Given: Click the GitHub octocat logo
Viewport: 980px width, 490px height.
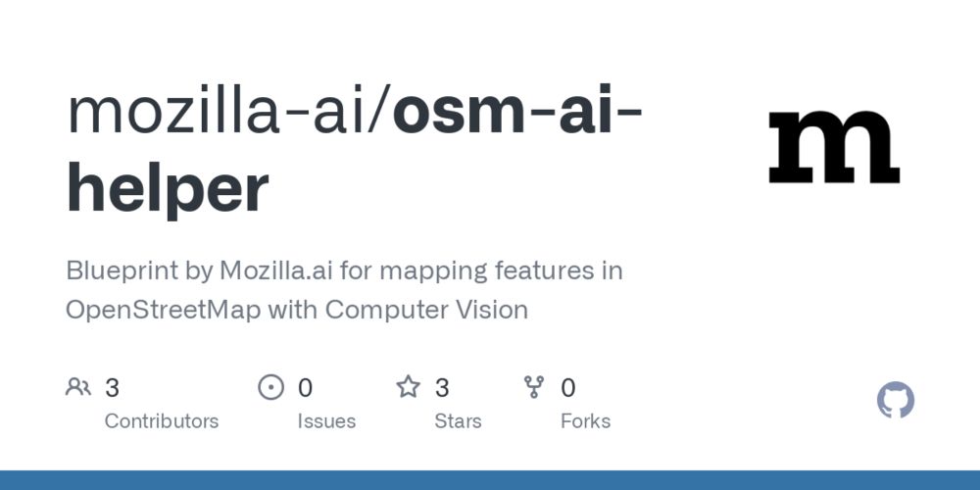Looking at the screenshot, I should pyautogui.click(x=895, y=400).
